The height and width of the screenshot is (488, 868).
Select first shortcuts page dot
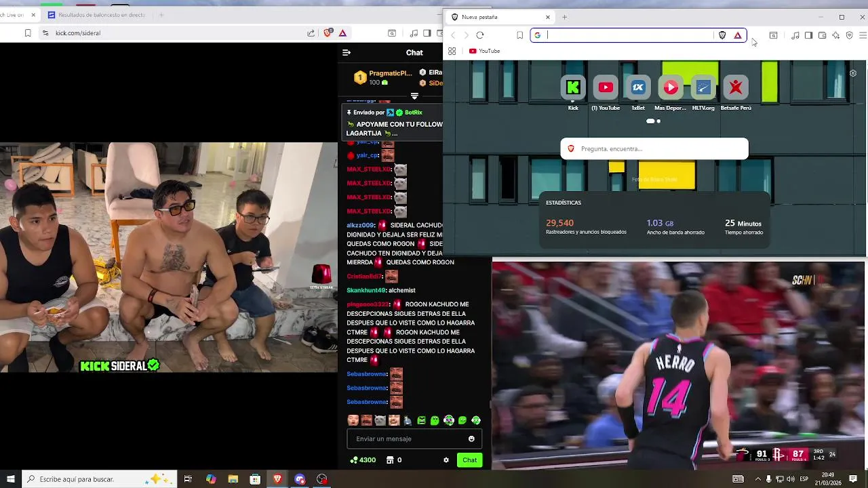coord(650,121)
